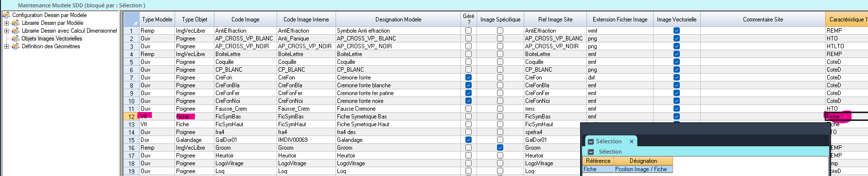Collapse the Sélection popup header icon
Viewport: 868px width, 176px height.
591,141
